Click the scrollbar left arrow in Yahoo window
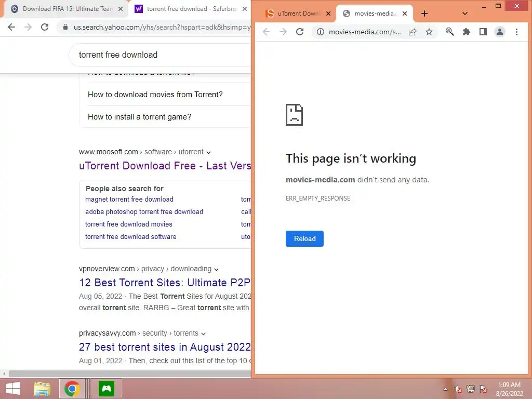Viewport: 532px width, 399px height. pyautogui.click(x=4, y=374)
